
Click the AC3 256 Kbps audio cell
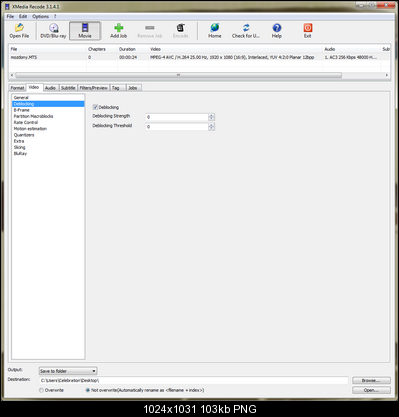point(351,57)
